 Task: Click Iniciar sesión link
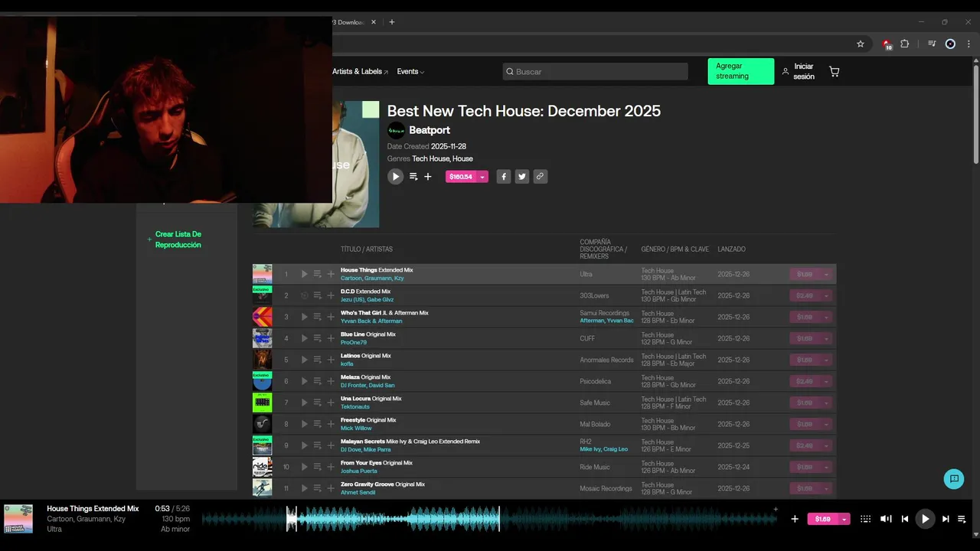798,72
